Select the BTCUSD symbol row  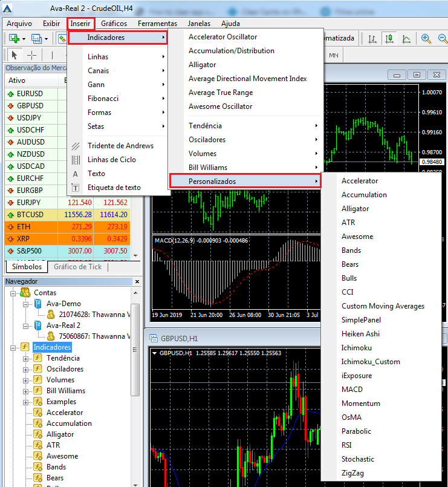pos(67,215)
